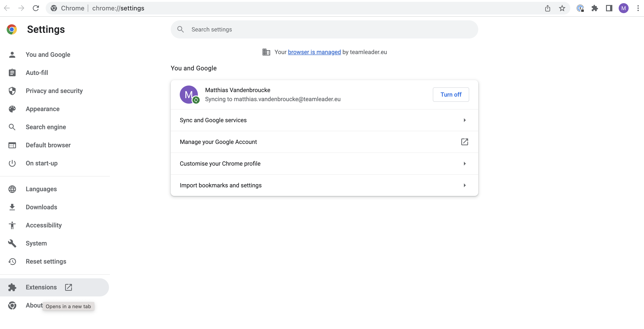Viewport: 644px width, 329px height.
Task: Click Import bookmarks and settings text
Action: point(220,185)
